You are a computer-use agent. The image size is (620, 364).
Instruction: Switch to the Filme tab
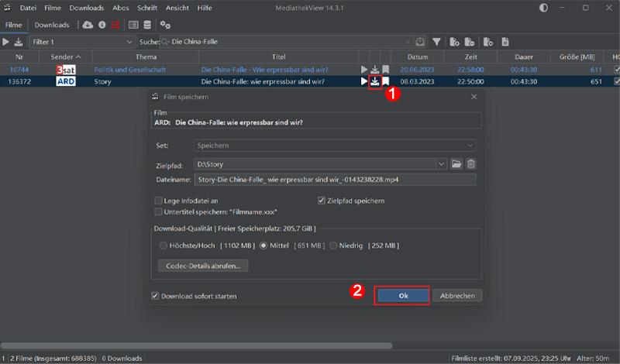(x=13, y=25)
